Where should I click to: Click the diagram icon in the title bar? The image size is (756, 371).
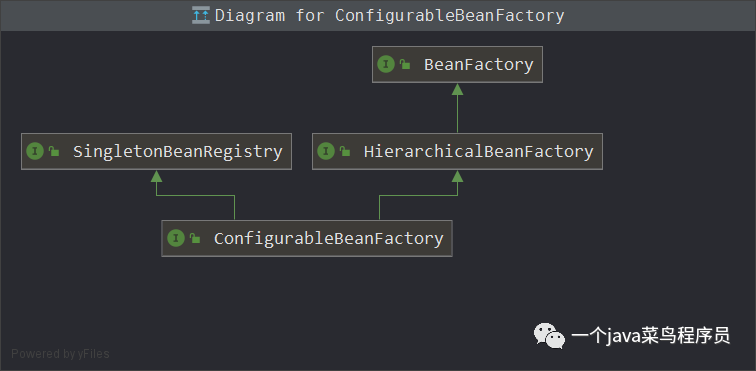coord(201,15)
